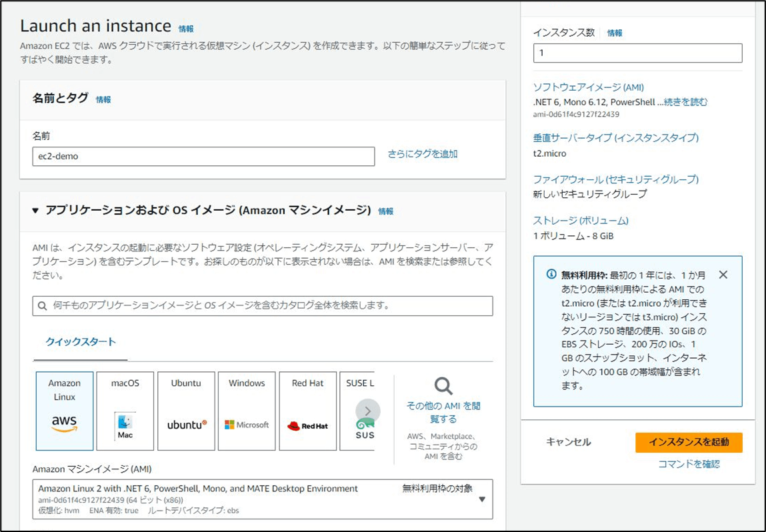766x532 pixels.
Task: Switch to the クイックスタート tab
Action: (81, 342)
